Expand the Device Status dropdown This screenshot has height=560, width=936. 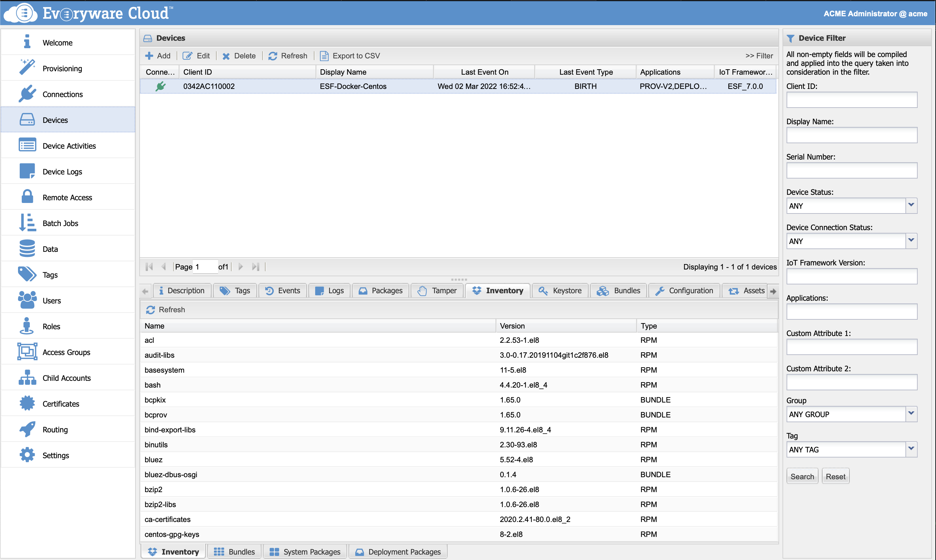click(x=911, y=206)
